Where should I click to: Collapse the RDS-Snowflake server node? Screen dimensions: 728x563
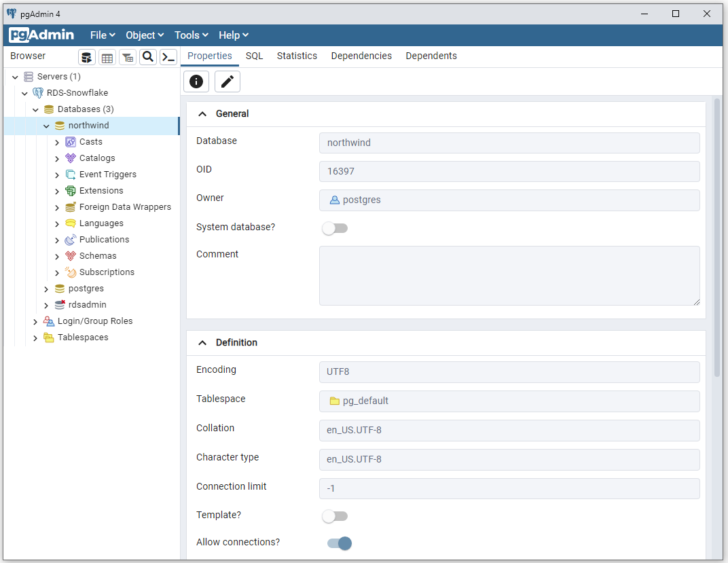click(x=25, y=93)
